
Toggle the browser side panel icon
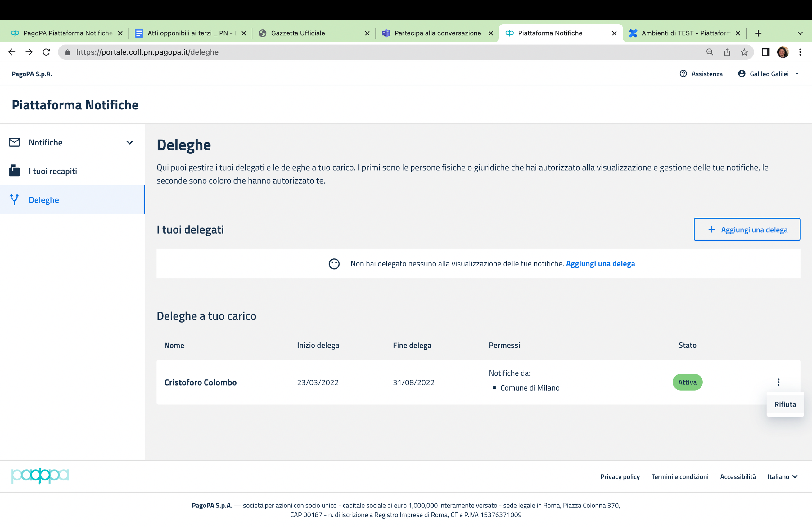tap(765, 52)
